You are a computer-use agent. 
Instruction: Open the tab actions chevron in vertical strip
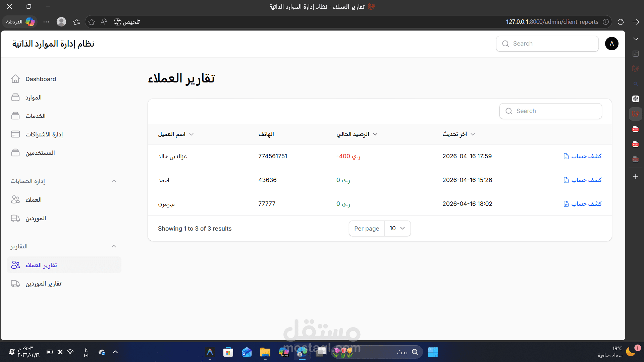click(636, 39)
